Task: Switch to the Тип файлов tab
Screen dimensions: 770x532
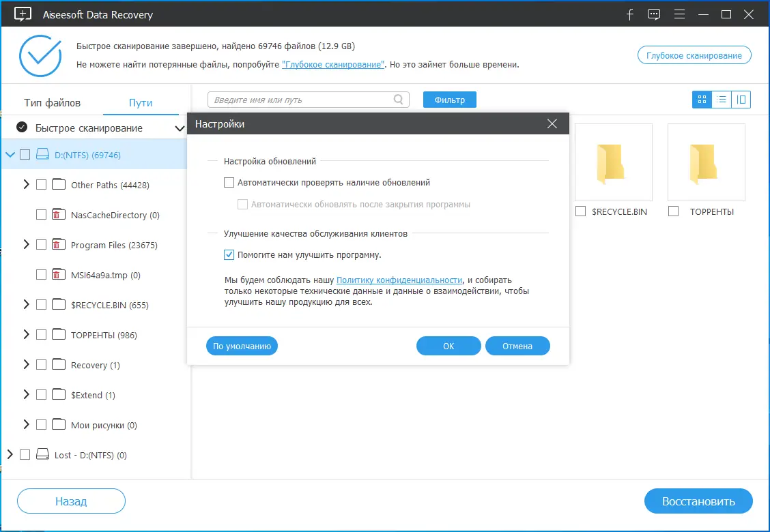Action: click(x=52, y=102)
